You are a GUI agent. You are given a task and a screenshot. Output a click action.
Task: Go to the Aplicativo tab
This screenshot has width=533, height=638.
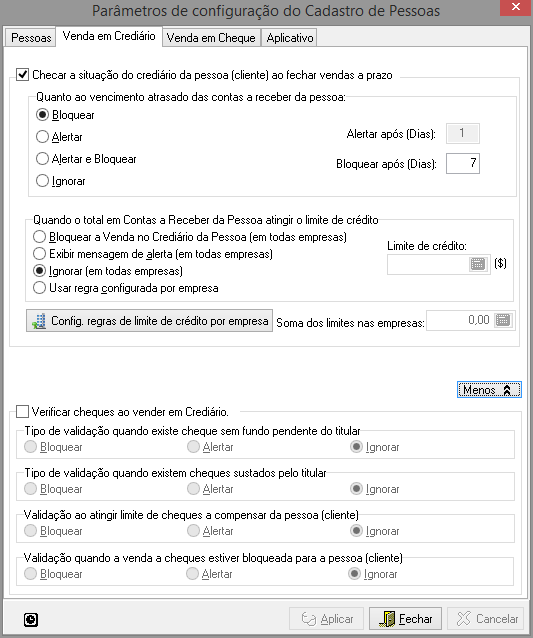[x=290, y=38]
